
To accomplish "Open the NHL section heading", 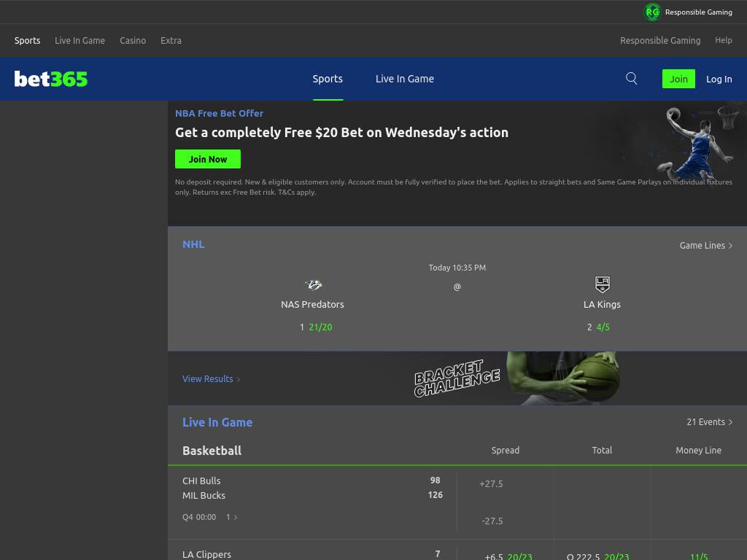I will point(193,244).
